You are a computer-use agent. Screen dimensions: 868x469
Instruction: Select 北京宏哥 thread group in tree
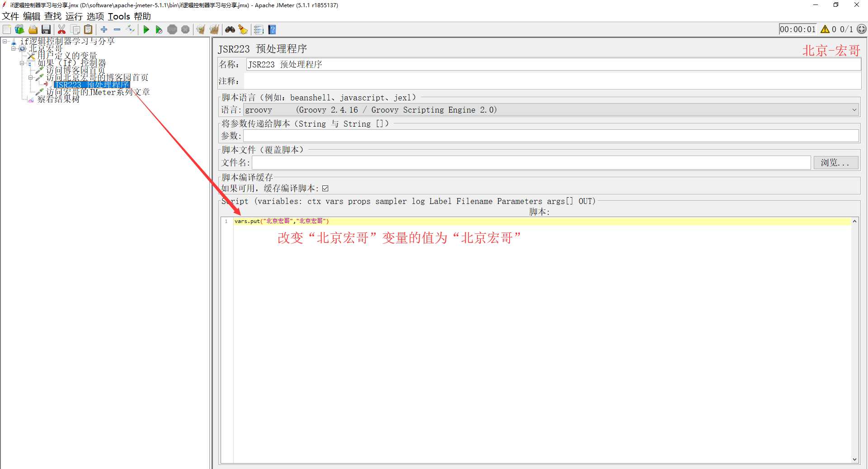46,48
